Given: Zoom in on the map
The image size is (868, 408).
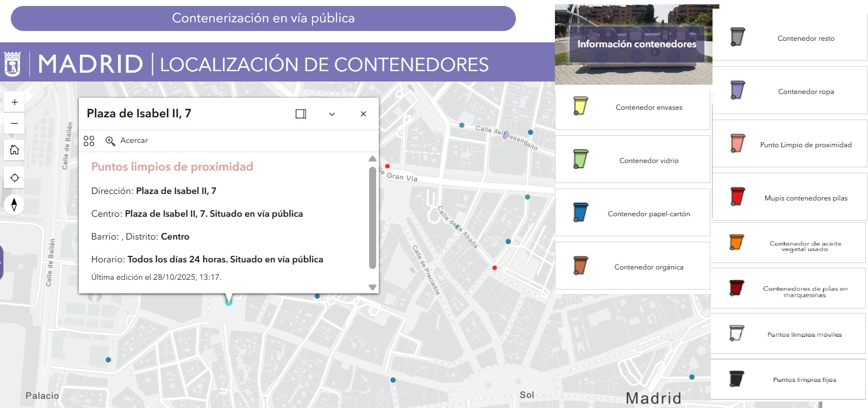Looking at the screenshot, I should (x=15, y=102).
